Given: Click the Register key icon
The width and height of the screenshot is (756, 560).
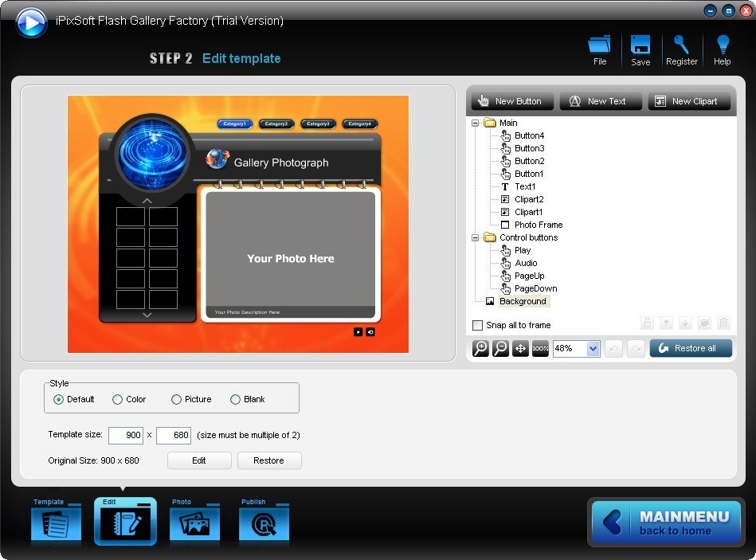Looking at the screenshot, I should 682,49.
